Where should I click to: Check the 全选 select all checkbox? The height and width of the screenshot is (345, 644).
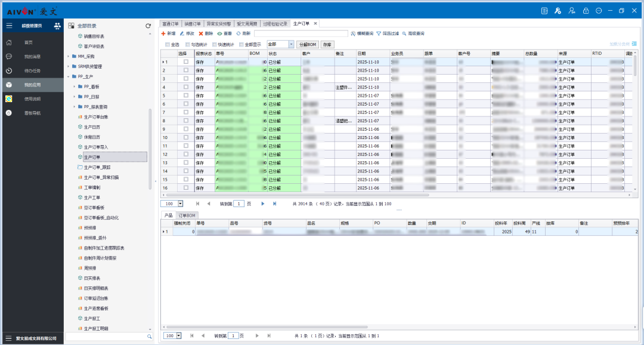(167, 44)
